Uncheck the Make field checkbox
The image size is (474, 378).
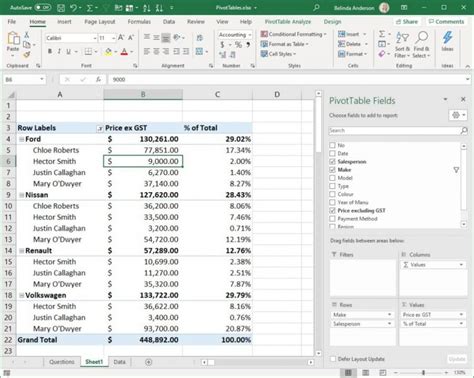tap(332, 170)
